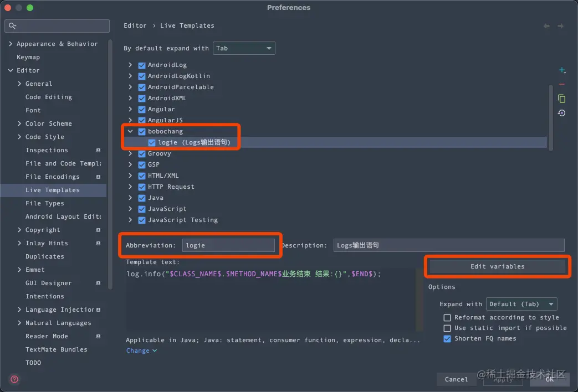Collapse the Editor section in the sidebar
578x392 pixels.
11,70
